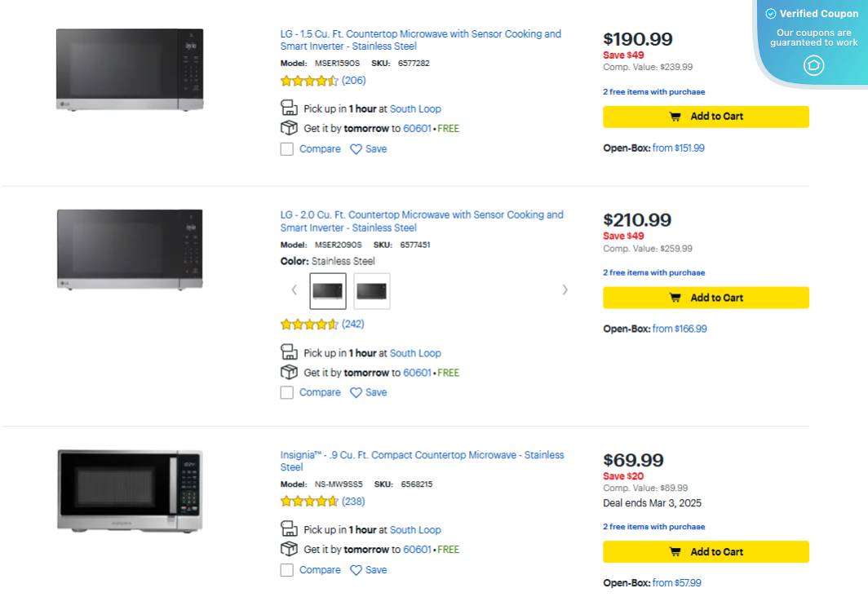Add the LG 2.0 Cu. Ft. microwave to cart
The width and height of the screenshot is (868, 610).
click(x=706, y=297)
